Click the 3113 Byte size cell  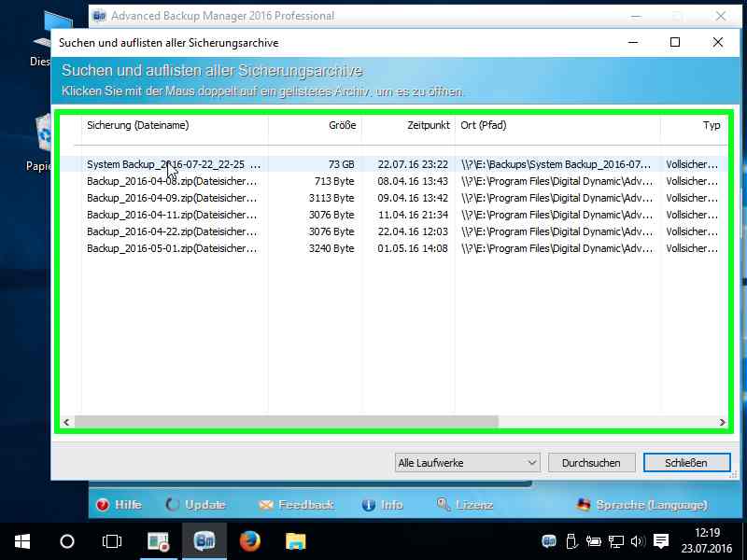(x=331, y=198)
